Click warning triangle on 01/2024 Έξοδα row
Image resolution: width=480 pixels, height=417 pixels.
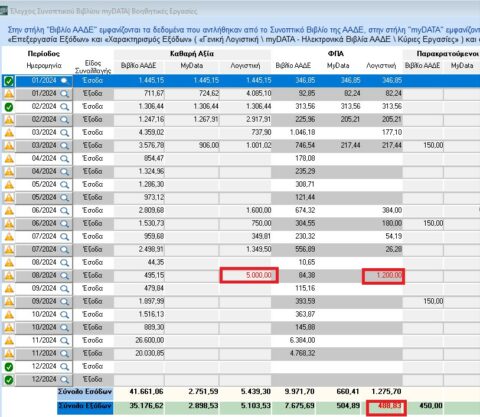9,94
